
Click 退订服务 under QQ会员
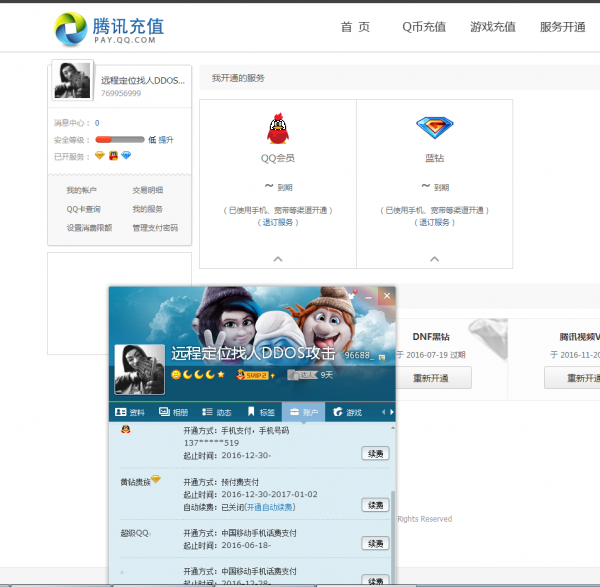[x=278, y=222]
